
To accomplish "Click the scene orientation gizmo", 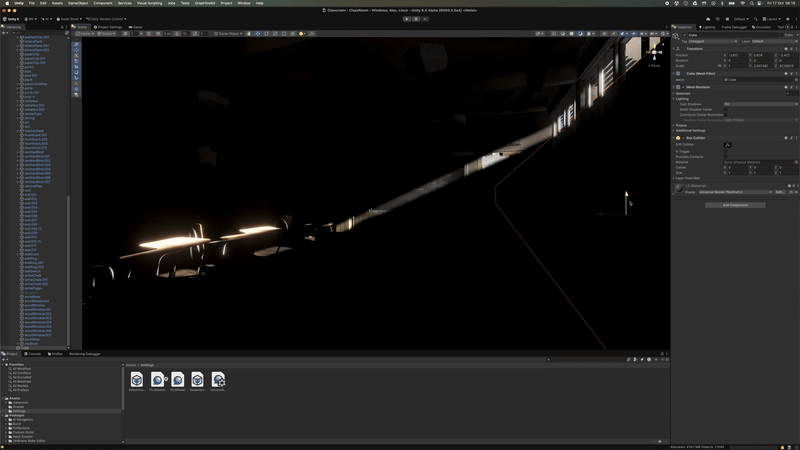I will click(x=654, y=50).
